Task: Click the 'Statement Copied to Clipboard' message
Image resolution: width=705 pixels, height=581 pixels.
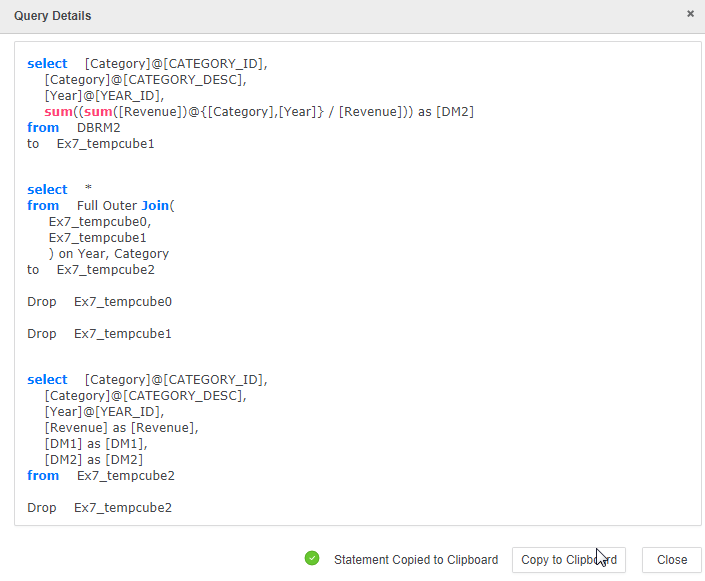Action: (415, 560)
